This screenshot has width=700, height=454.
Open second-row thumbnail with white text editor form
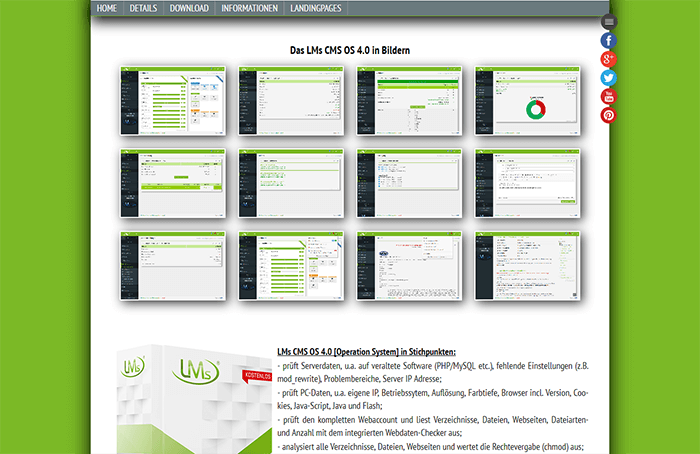coord(527,183)
